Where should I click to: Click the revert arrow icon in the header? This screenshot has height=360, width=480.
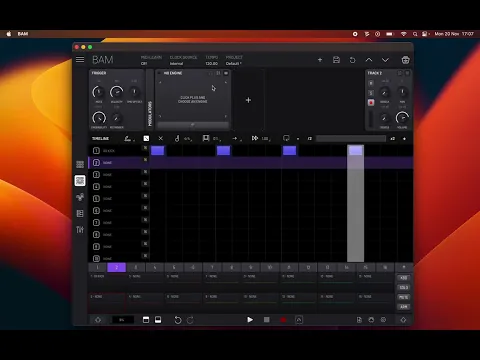pyautogui.click(x=352, y=60)
